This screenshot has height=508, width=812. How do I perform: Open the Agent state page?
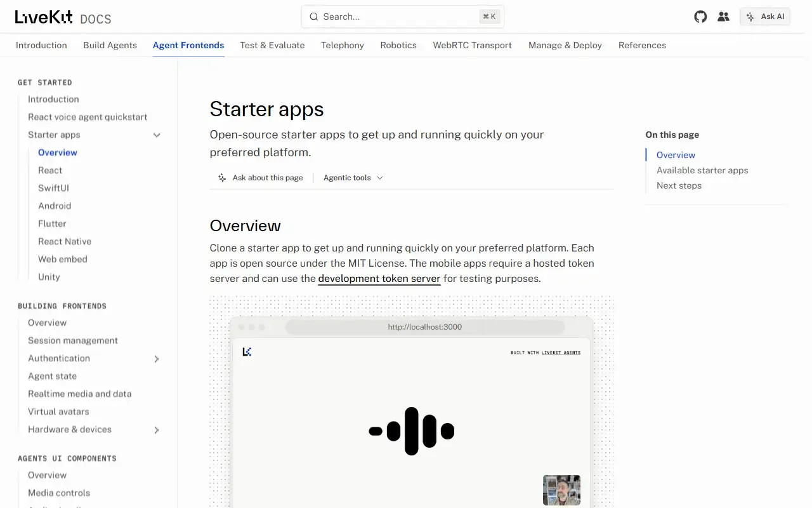52,376
